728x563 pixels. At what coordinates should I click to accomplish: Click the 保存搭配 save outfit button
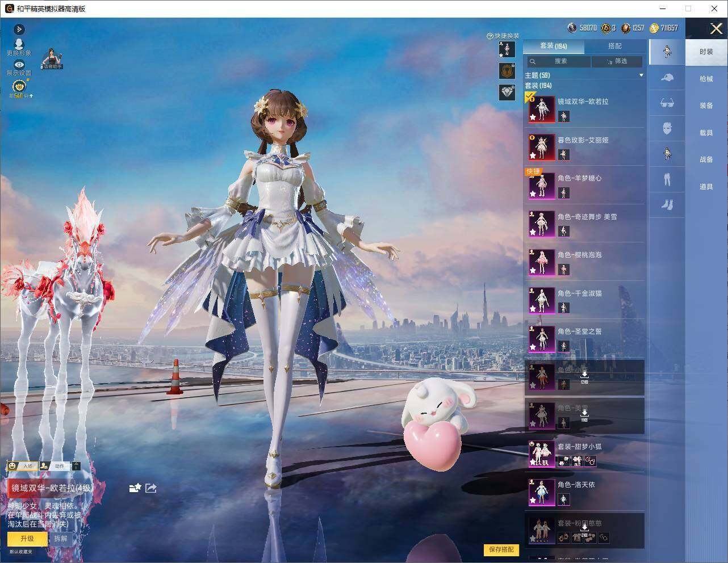501,549
